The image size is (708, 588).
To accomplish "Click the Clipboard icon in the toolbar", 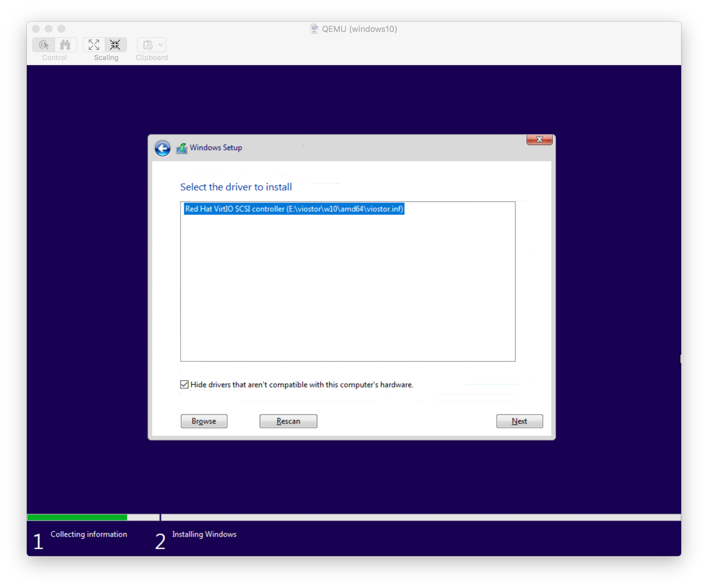I will (x=148, y=45).
